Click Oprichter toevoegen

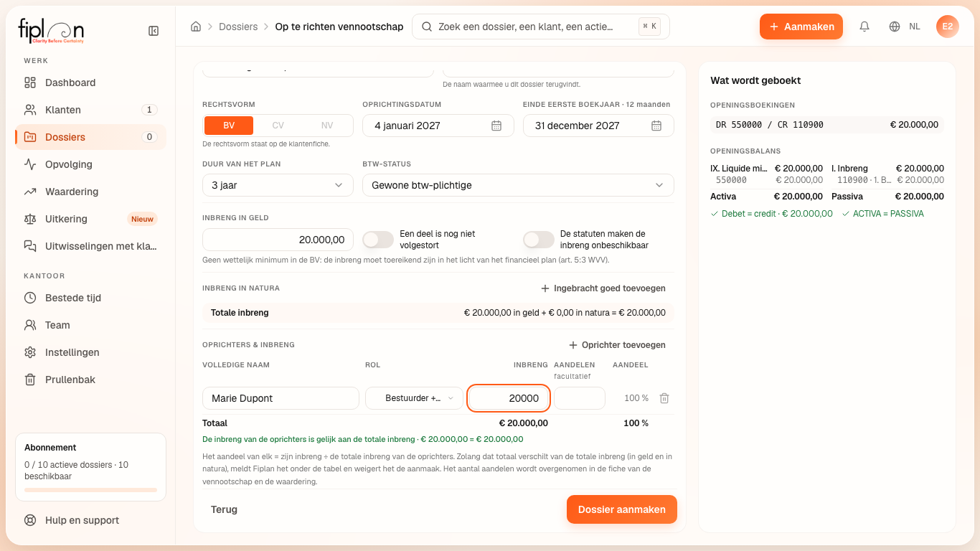click(617, 345)
